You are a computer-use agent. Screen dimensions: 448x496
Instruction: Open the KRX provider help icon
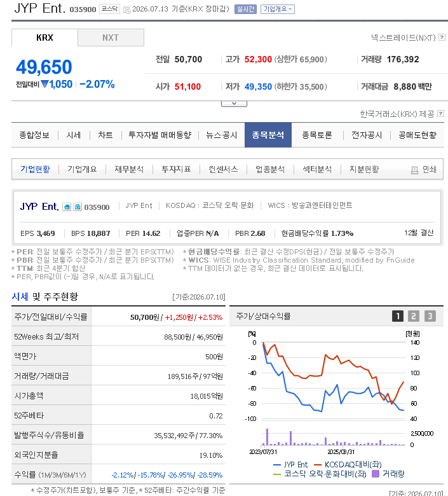click(x=440, y=114)
